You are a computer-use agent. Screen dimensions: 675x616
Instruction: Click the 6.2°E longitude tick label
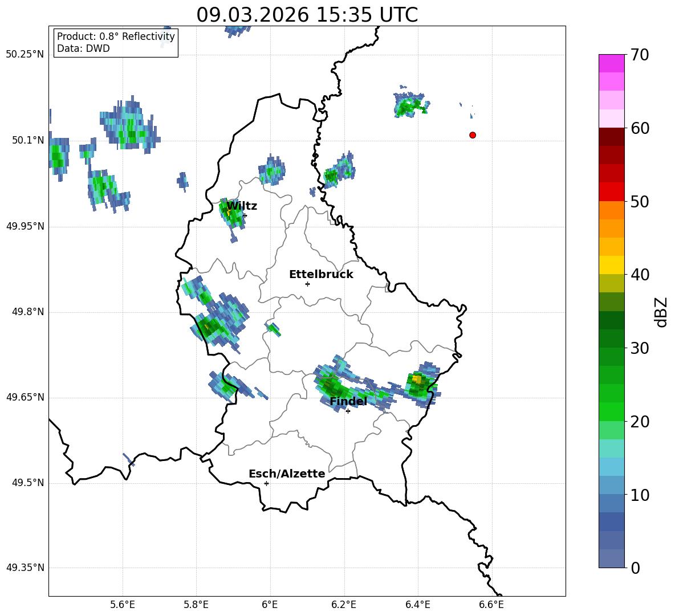[344, 603]
